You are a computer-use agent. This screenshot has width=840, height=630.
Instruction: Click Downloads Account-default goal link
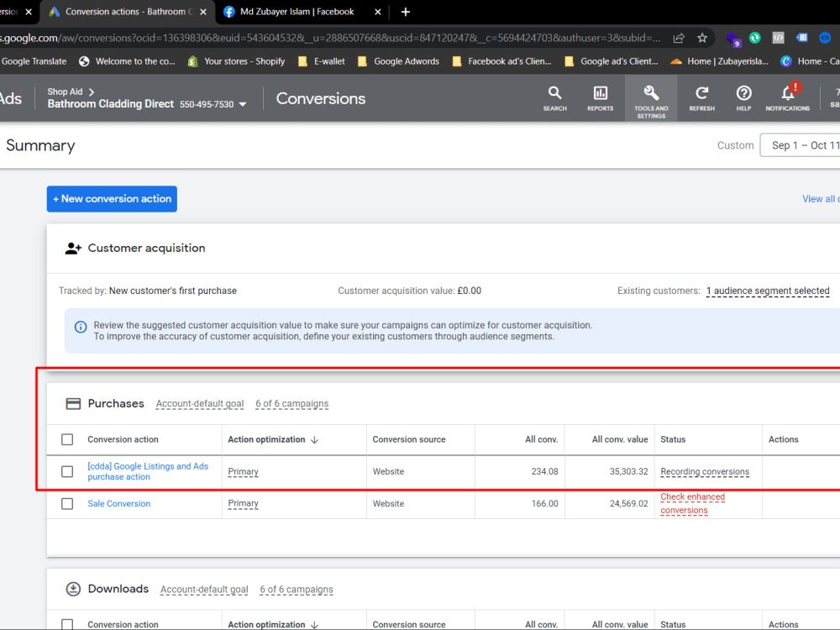pos(204,590)
